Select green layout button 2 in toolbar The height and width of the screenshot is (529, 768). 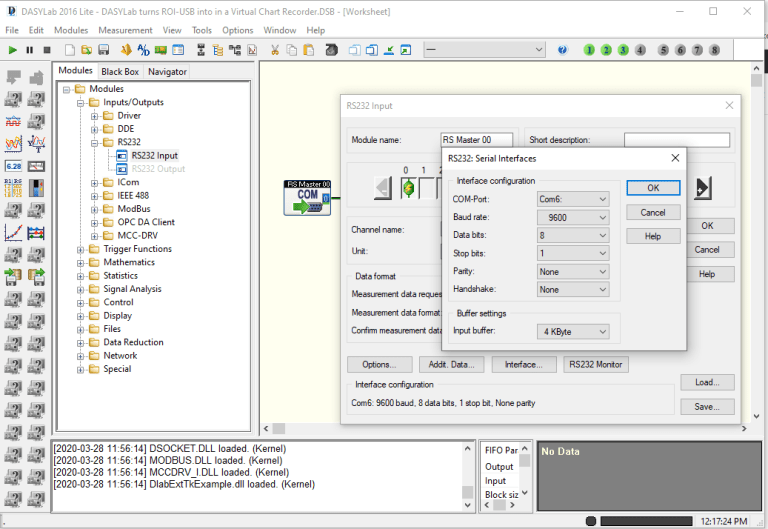pyautogui.click(x=606, y=50)
